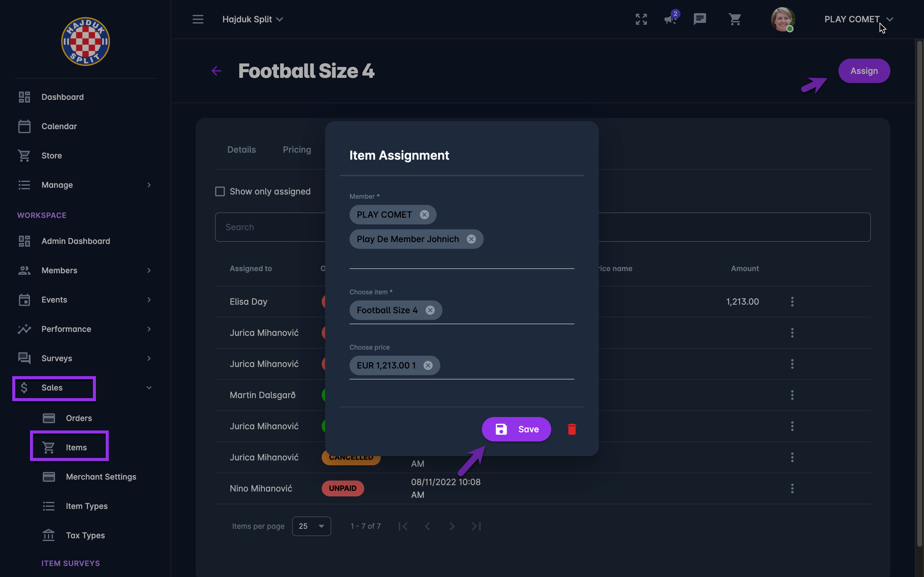Viewport: 924px width, 577px height.
Task: Open the shopping cart in top bar
Action: click(x=735, y=19)
